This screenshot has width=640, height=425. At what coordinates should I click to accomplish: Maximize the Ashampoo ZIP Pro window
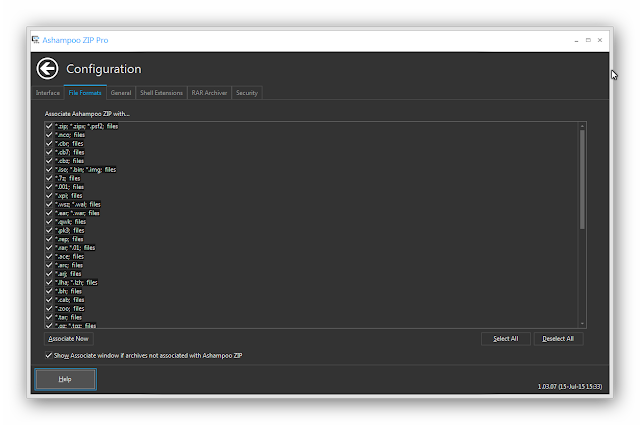coord(588,40)
